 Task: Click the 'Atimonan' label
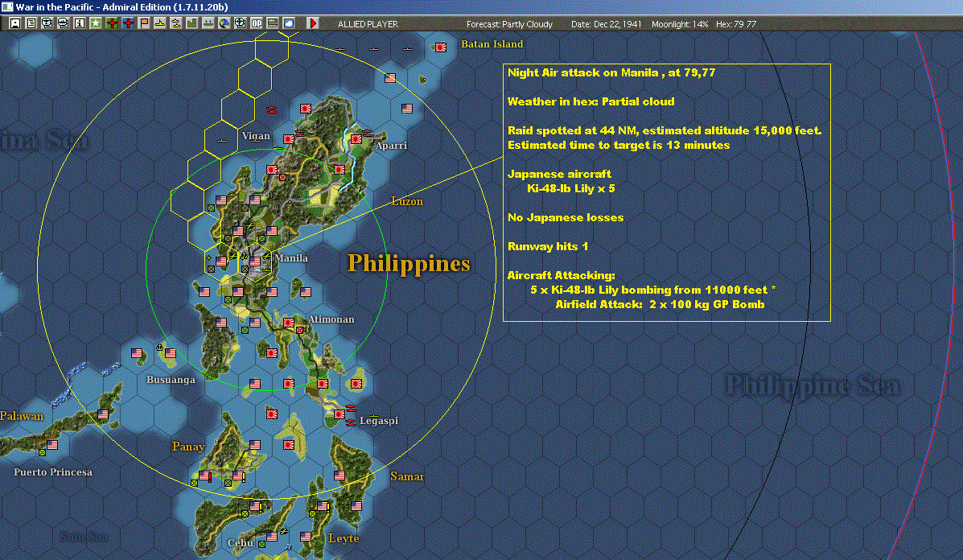pos(331,319)
